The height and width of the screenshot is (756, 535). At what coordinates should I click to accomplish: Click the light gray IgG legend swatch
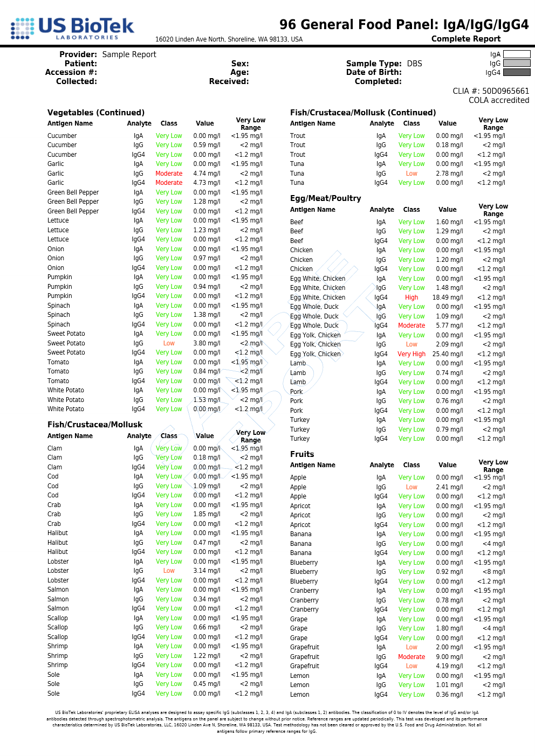point(516,63)
